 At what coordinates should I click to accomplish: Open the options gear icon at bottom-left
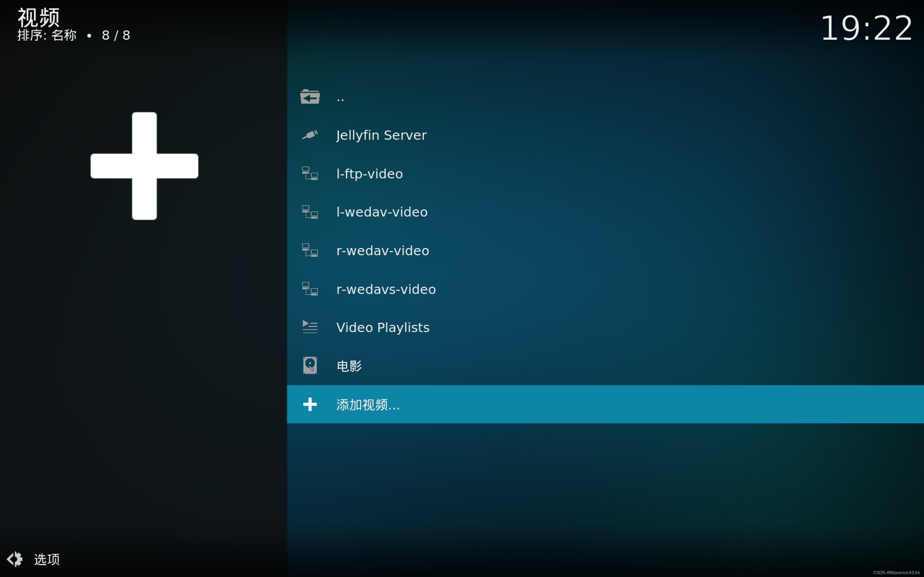pyautogui.click(x=15, y=559)
